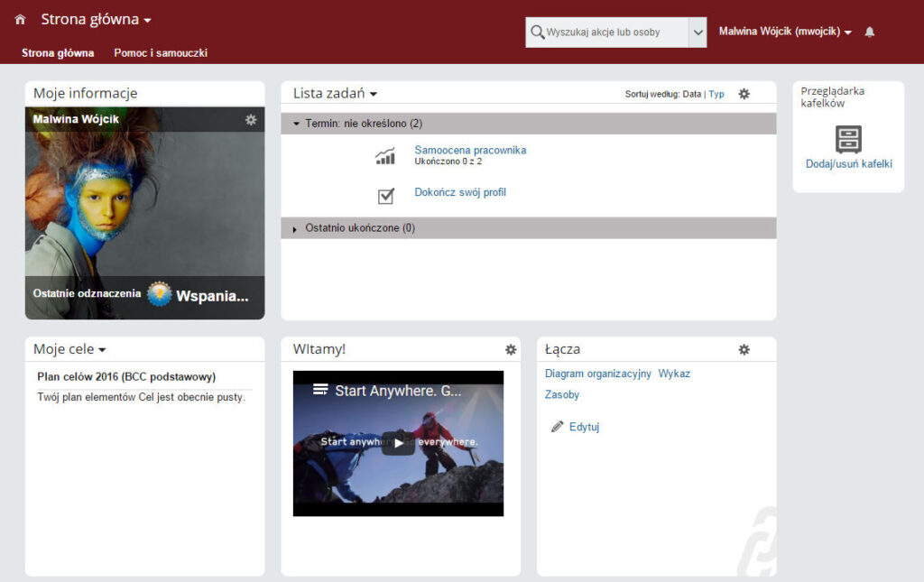
Task: Open the search box dropdown arrow
Action: pyautogui.click(x=698, y=32)
